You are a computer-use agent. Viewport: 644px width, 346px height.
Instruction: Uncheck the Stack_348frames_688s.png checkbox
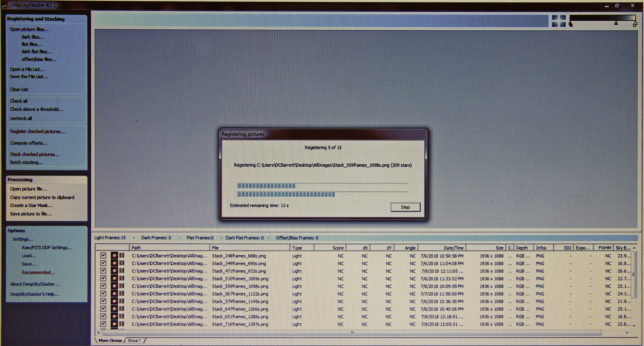click(103, 255)
